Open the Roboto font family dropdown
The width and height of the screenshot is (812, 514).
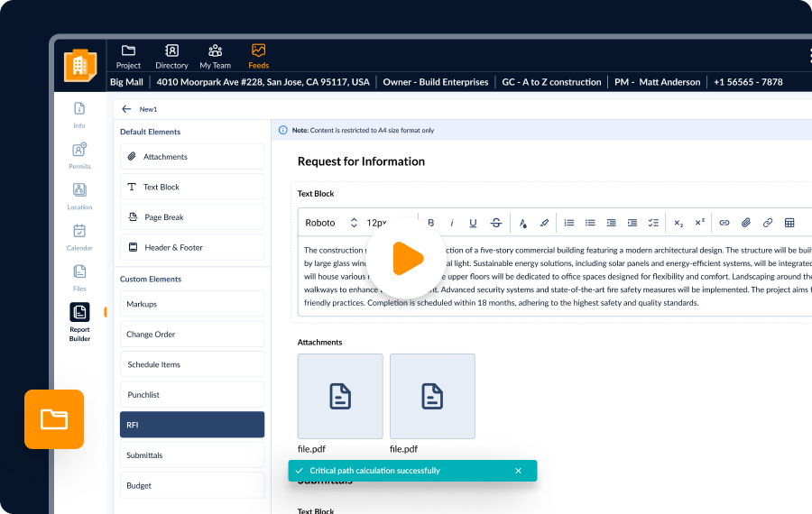331,223
